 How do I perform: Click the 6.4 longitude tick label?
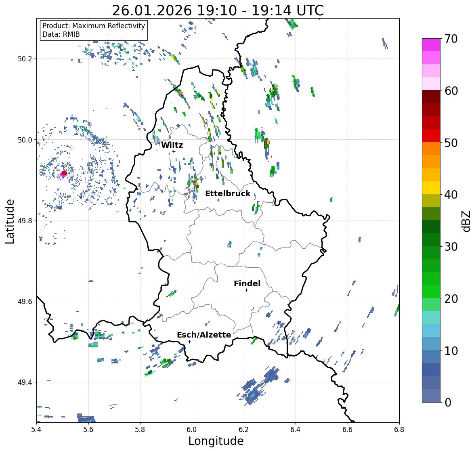pyautogui.click(x=296, y=430)
